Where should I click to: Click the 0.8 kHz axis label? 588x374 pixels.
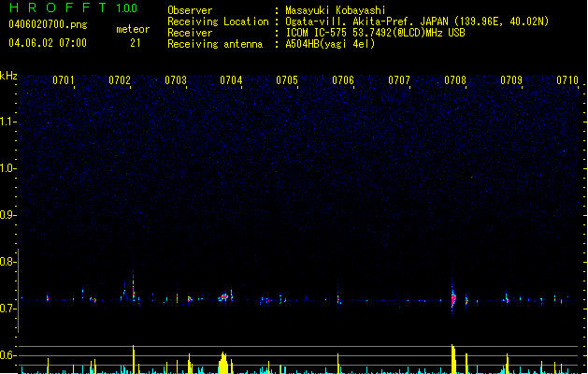7,262
